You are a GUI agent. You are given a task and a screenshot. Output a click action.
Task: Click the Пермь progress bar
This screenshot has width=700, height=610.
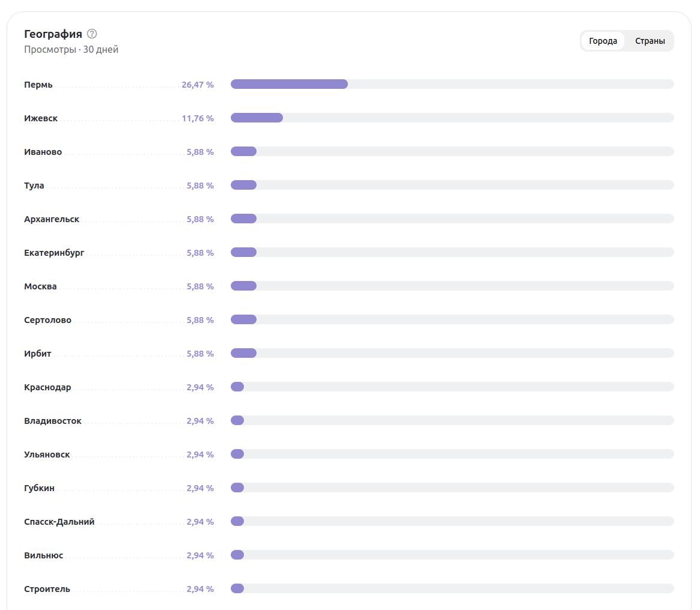click(452, 84)
